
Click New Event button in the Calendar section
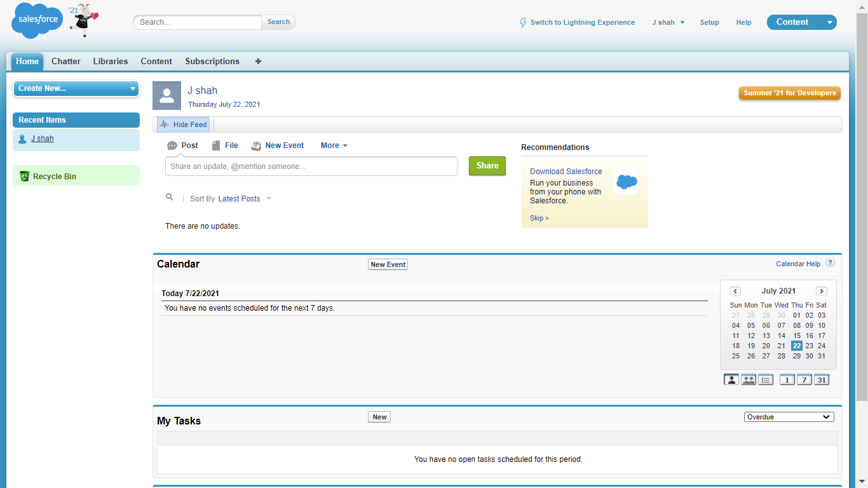click(x=388, y=264)
